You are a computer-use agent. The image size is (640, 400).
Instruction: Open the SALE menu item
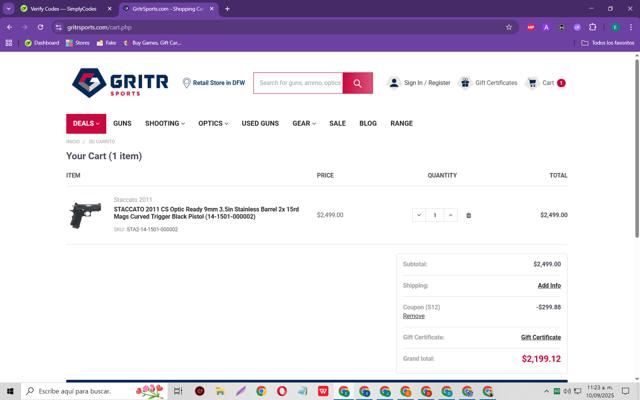[x=338, y=123]
